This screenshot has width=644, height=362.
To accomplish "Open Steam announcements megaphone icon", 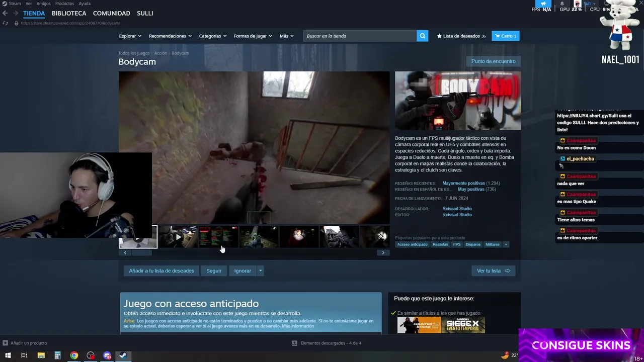I will click(x=543, y=4).
